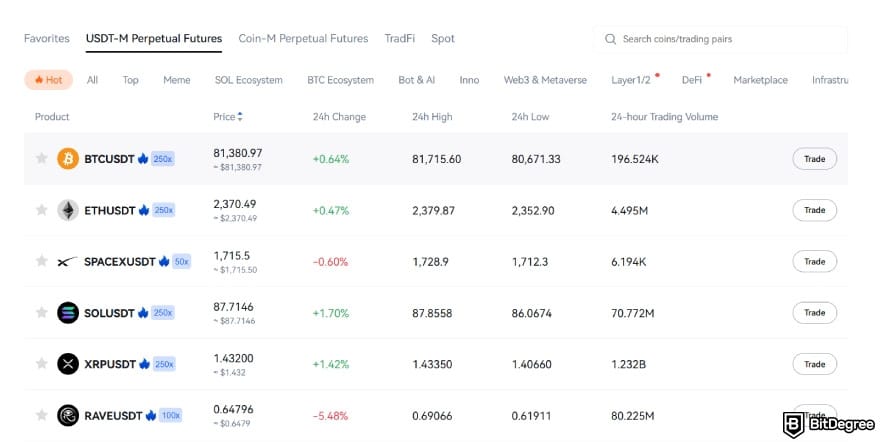Switch to the Spot tab
The image size is (880, 444).
tap(443, 38)
